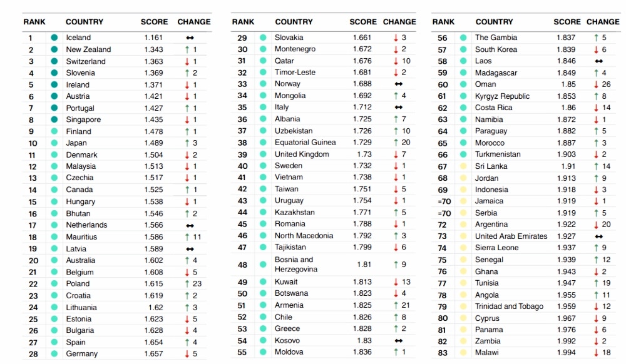Click the United Arab Emirates country name
Image resolution: width=626 pixels, height=364 pixels.
coord(511,236)
